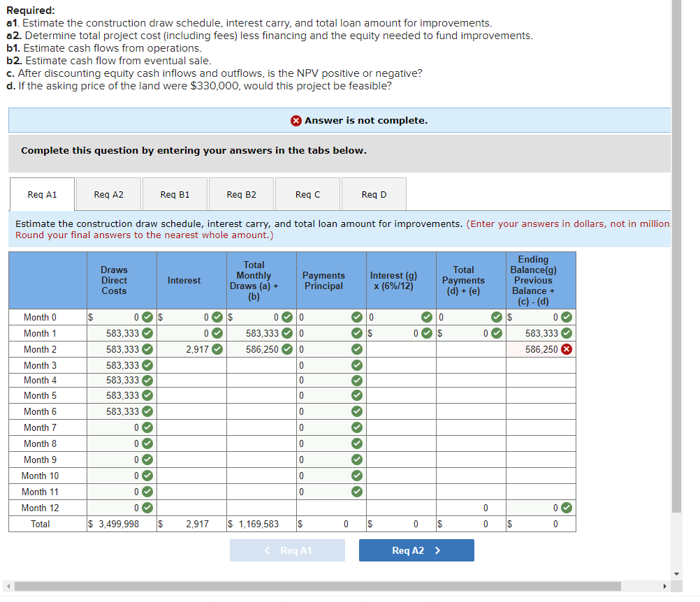Go to next section with Req A2 button

tap(416, 550)
